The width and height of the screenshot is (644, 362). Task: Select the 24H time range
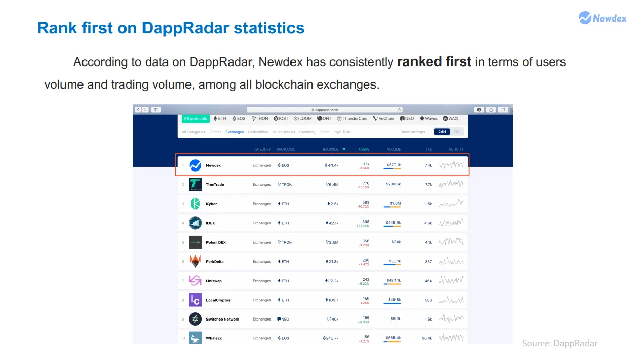pyautogui.click(x=442, y=132)
